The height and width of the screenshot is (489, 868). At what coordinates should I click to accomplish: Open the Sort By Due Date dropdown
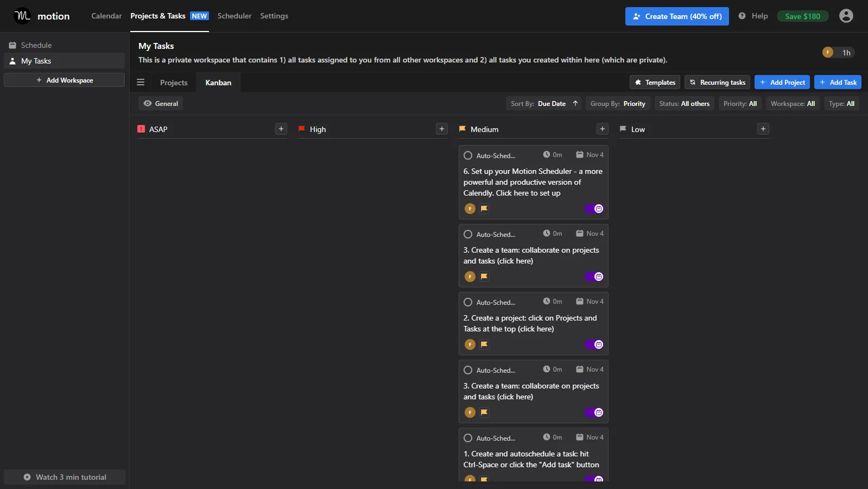(x=544, y=103)
